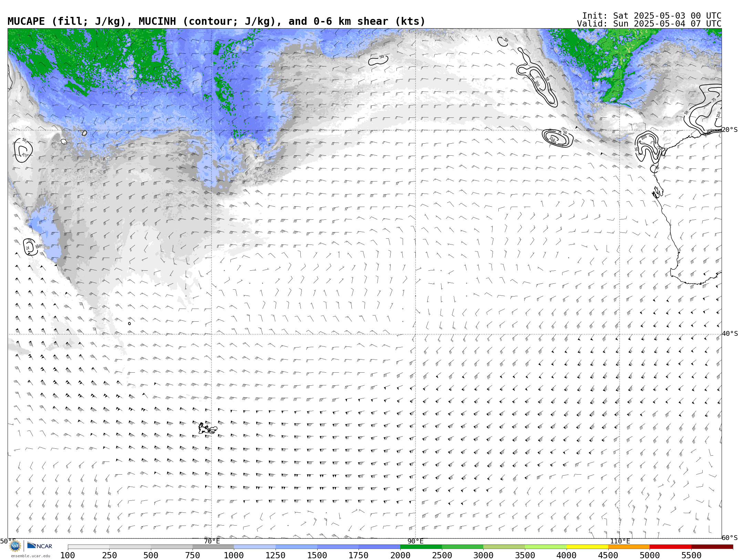Pick the colorbar swatch between 2500 and 3000

point(463,547)
